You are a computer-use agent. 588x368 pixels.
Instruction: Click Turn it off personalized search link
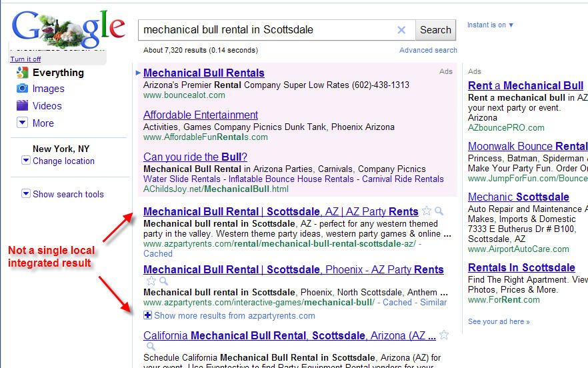point(25,59)
